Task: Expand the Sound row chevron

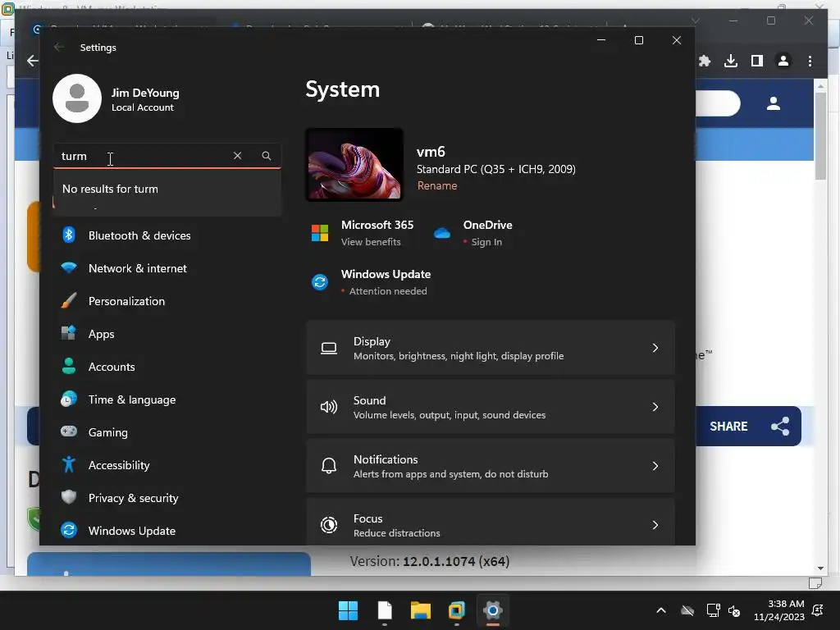Action: click(655, 407)
